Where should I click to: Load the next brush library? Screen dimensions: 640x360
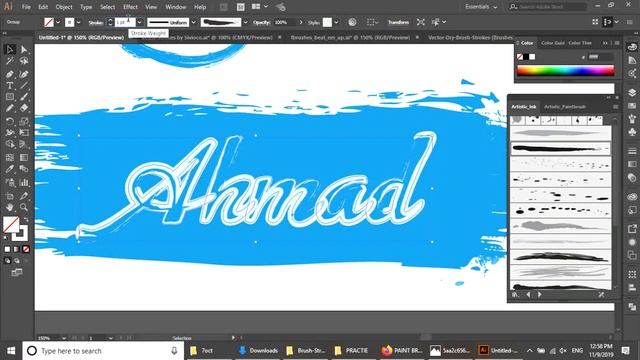[540, 294]
